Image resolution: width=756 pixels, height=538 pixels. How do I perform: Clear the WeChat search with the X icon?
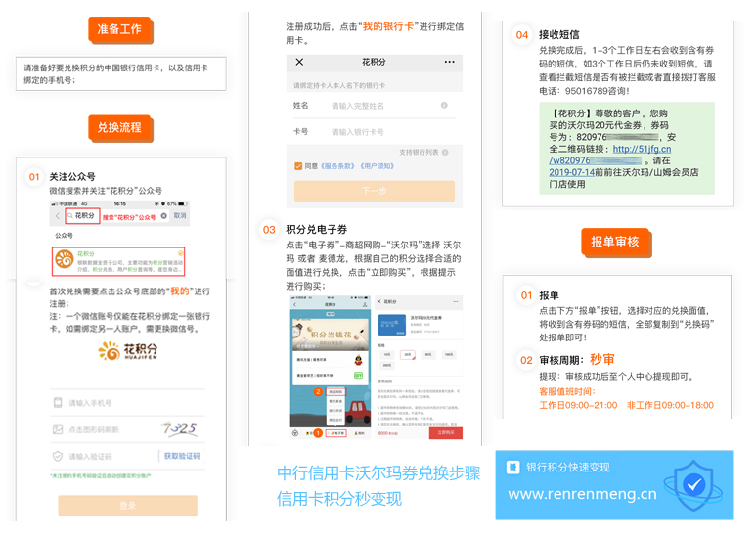164,216
